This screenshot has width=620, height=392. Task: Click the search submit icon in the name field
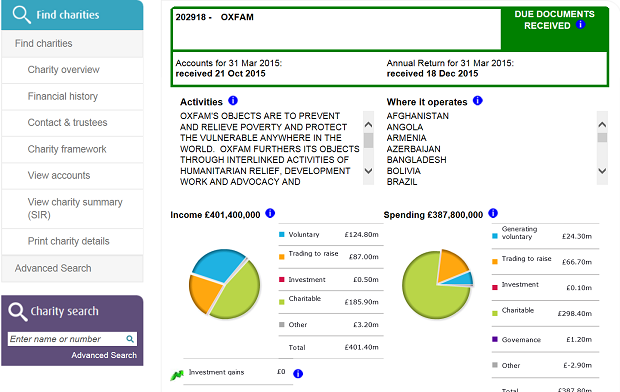click(x=130, y=339)
